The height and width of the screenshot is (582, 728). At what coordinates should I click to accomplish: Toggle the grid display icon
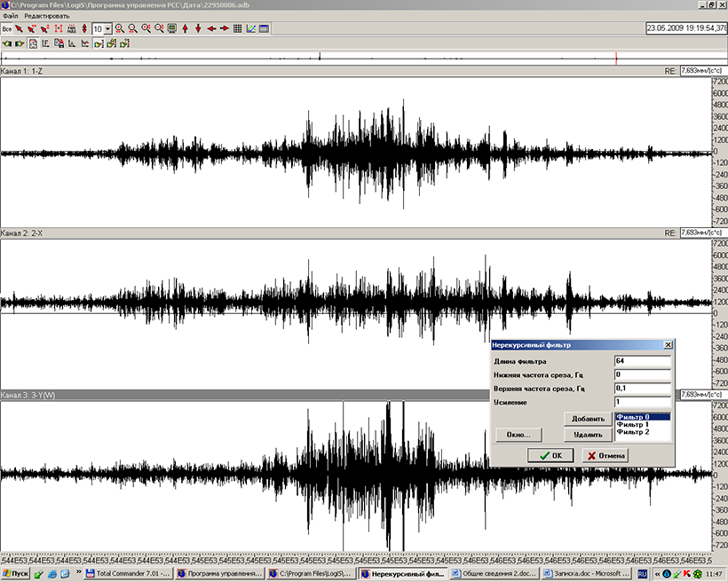click(238, 29)
